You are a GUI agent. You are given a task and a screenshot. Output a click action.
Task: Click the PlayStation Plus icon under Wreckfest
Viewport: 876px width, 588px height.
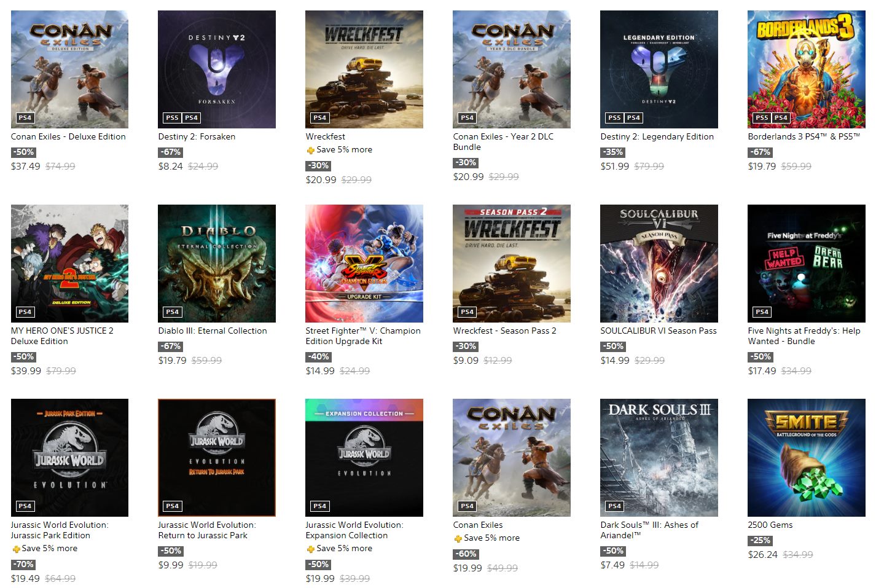coord(311,150)
